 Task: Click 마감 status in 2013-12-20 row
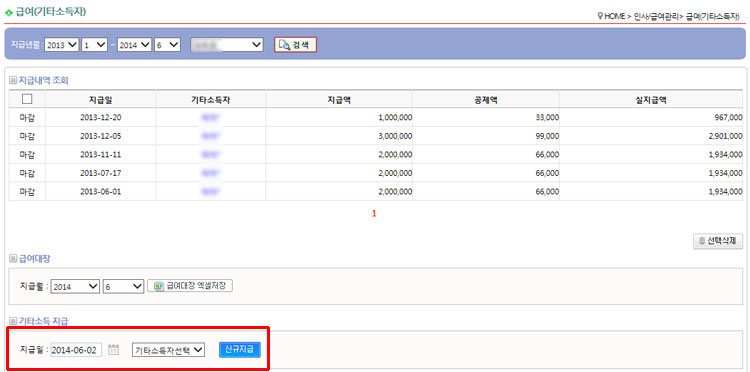[27, 117]
